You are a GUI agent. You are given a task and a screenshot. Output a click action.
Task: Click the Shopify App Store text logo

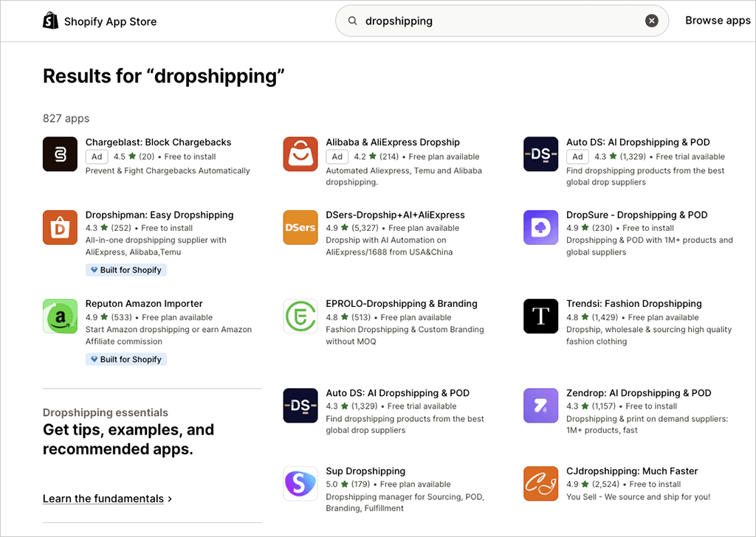coord(110,21)
